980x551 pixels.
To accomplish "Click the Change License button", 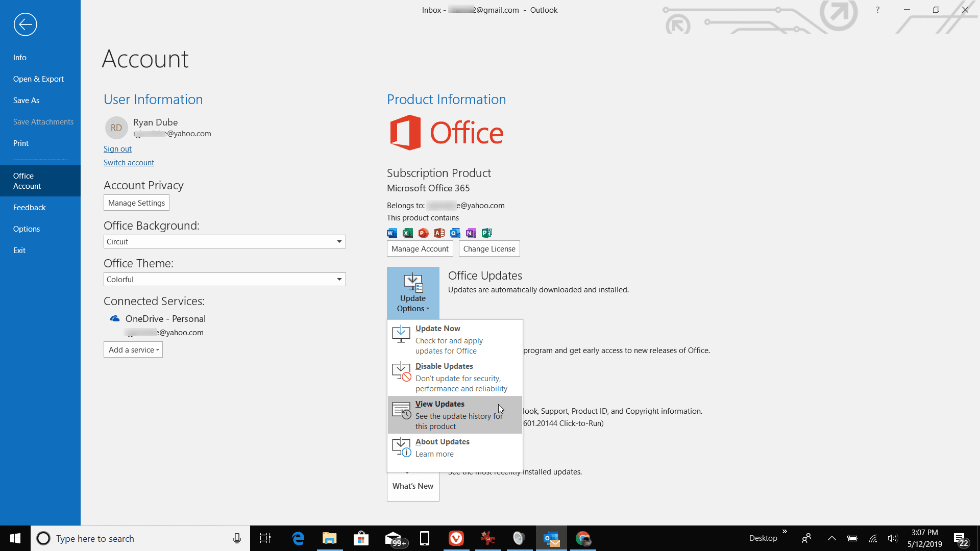I will (489, 248).
